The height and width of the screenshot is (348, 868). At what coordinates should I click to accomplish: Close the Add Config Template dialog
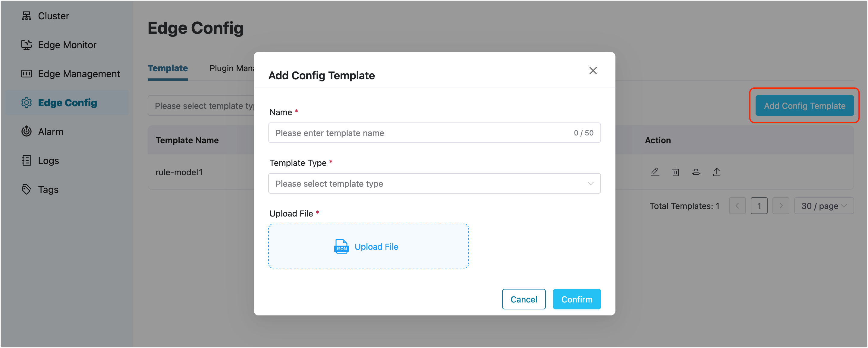click(593, 71)
